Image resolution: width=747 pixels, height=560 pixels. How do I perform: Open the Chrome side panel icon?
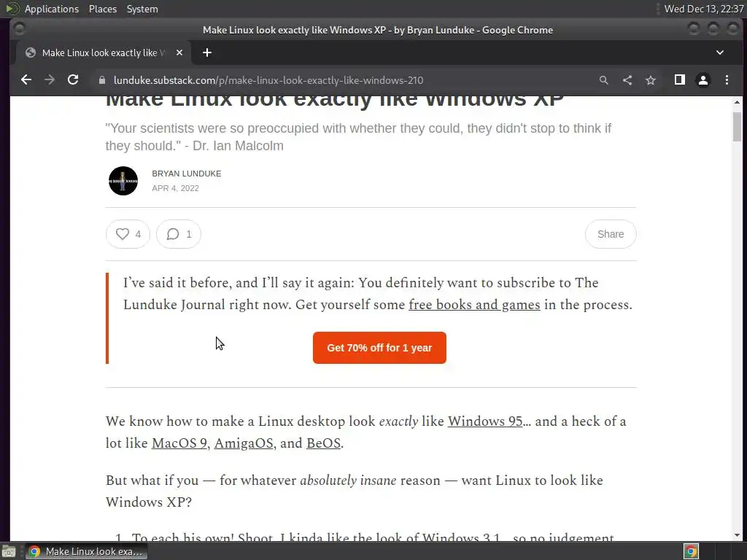click(x=680, y=80)
